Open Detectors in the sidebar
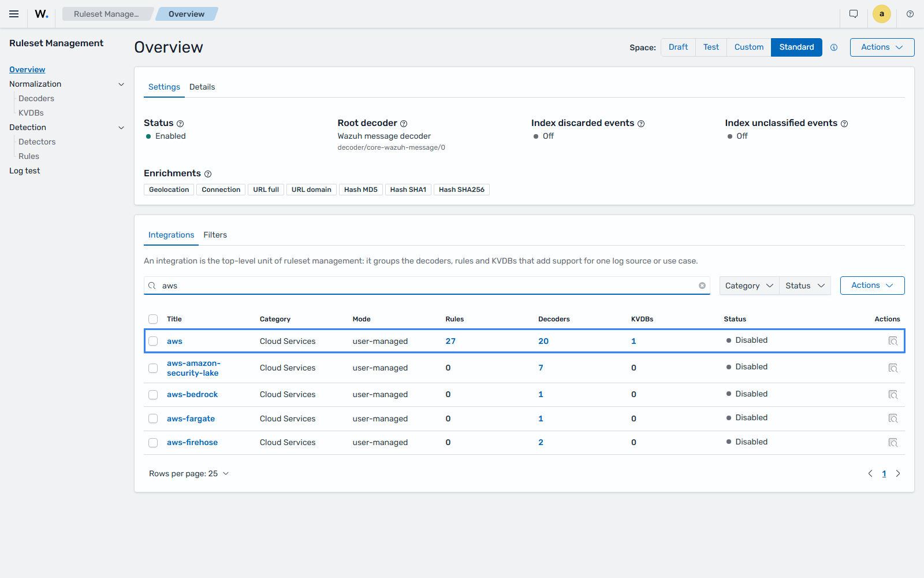Screen dimensions: 924x578 coord(37,142)
